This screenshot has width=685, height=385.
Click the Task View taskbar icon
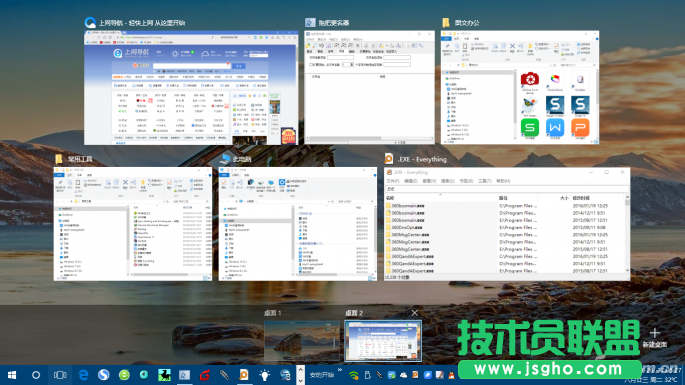tap(60, 375)
